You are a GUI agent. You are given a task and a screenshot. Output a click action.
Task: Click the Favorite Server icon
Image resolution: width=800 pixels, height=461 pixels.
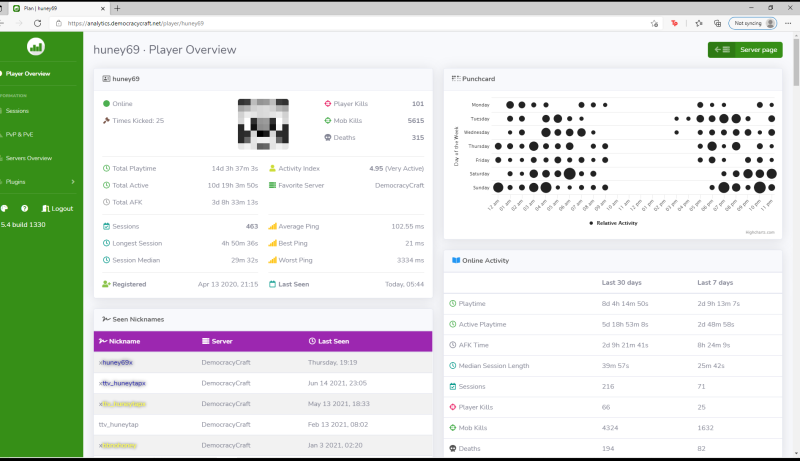pyautogui.click(x=272, y=185)
